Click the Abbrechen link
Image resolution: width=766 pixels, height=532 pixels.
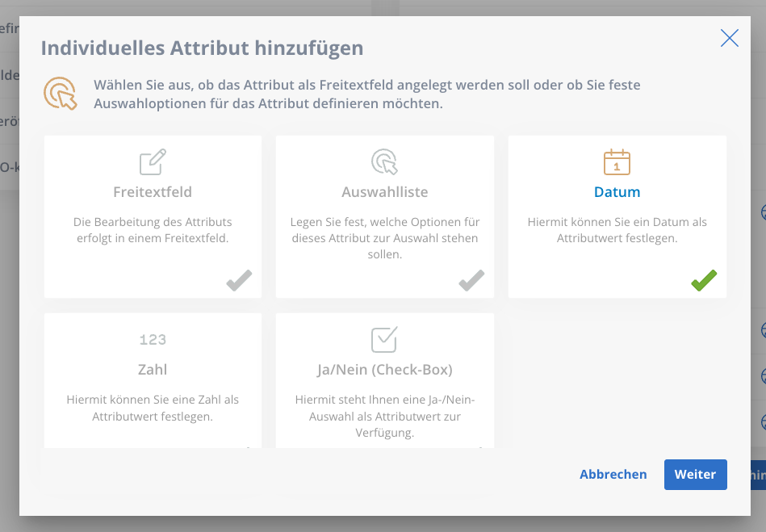point(613,475)
